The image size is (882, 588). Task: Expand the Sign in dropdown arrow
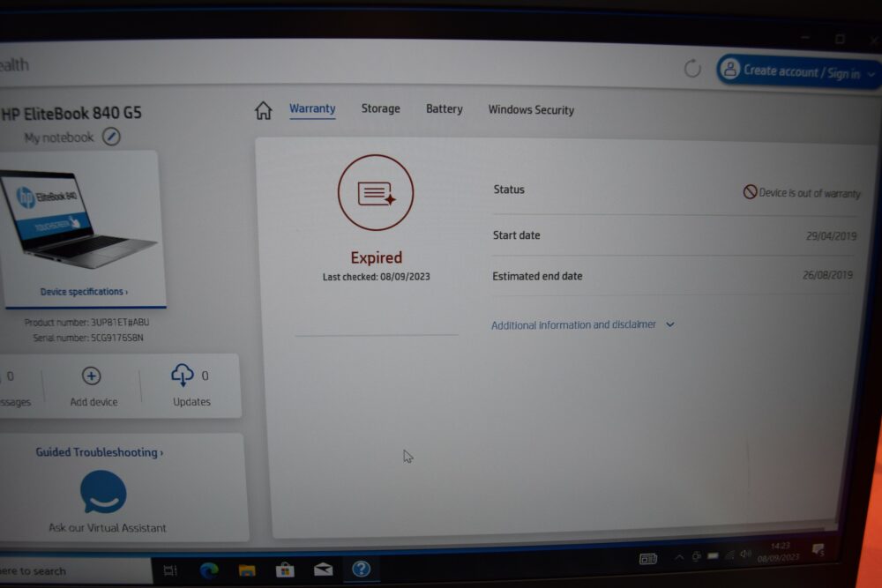[871, 74]
